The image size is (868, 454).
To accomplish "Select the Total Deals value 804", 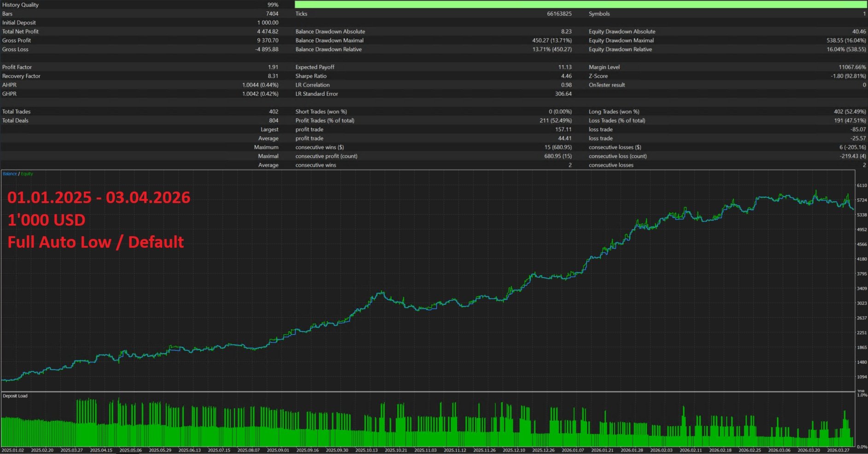I will [x=274, y=121].
